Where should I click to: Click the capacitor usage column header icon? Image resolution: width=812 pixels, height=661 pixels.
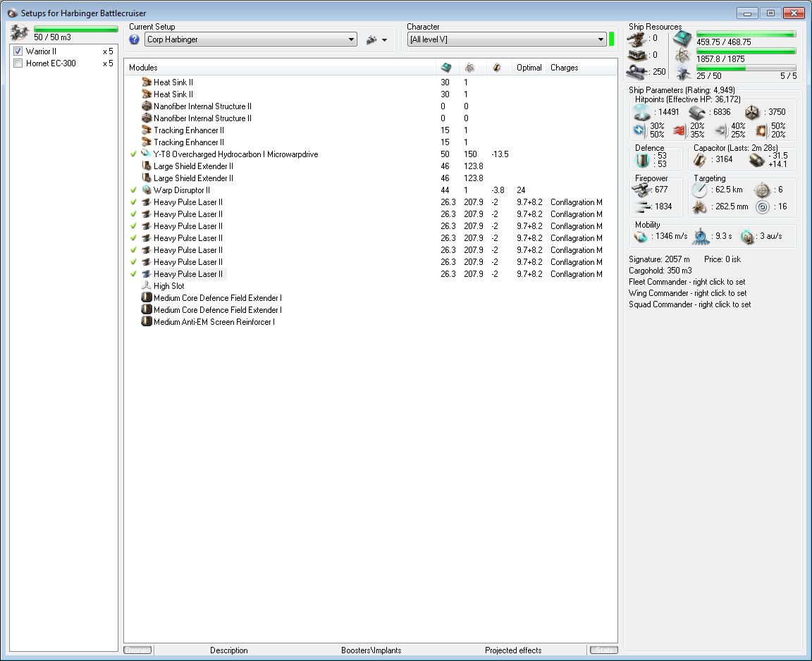tap(497, 68)
